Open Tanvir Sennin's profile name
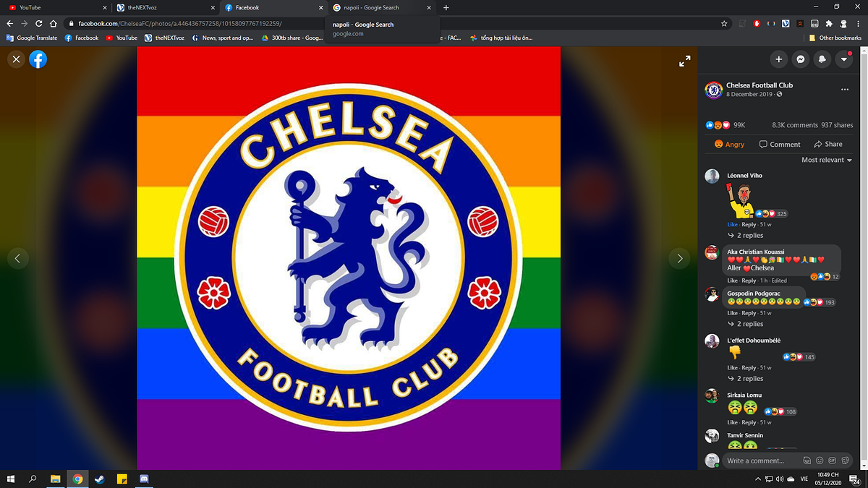The image size is (868, 488). pos(744,435)
